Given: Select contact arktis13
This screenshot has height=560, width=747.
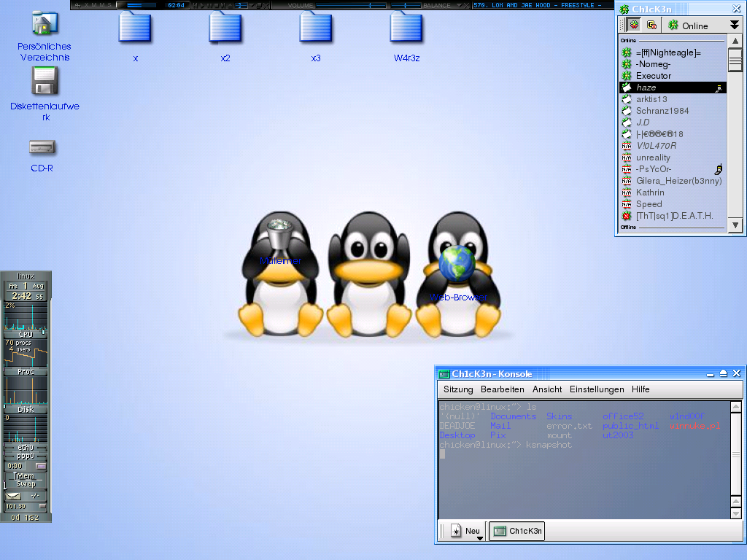Looking at the screenshot, I should pyautogui.click(x=673, y=99).
